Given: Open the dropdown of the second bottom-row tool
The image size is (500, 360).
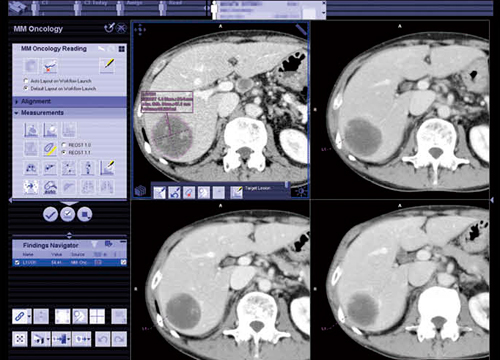Looking at the screenshot, I should point(49,339).
